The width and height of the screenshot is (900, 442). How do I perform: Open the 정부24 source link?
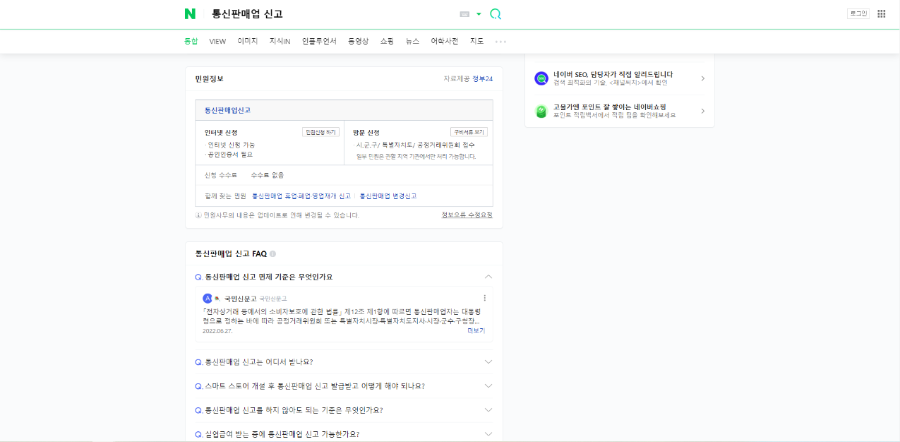coord(483,79)
